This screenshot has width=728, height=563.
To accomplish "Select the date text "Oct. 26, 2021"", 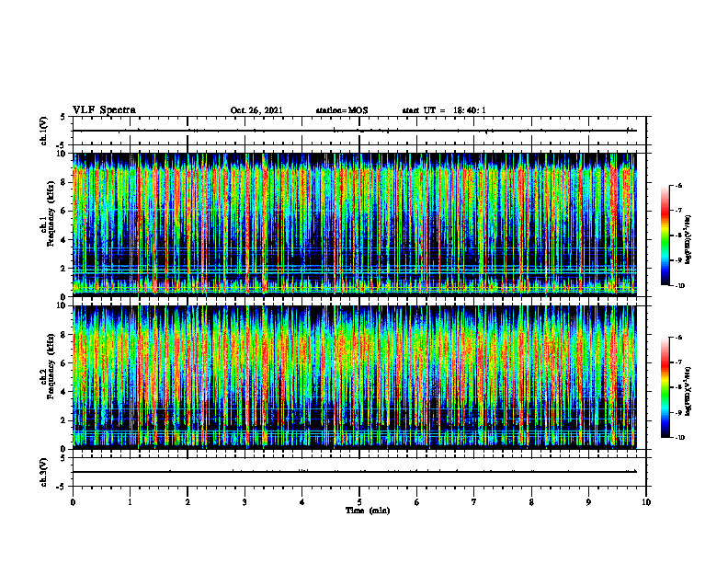I will coord(256,110).
